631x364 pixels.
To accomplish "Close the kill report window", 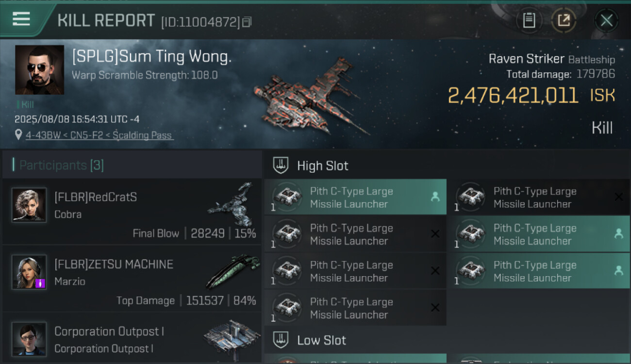I will click(x=606, y=20).
